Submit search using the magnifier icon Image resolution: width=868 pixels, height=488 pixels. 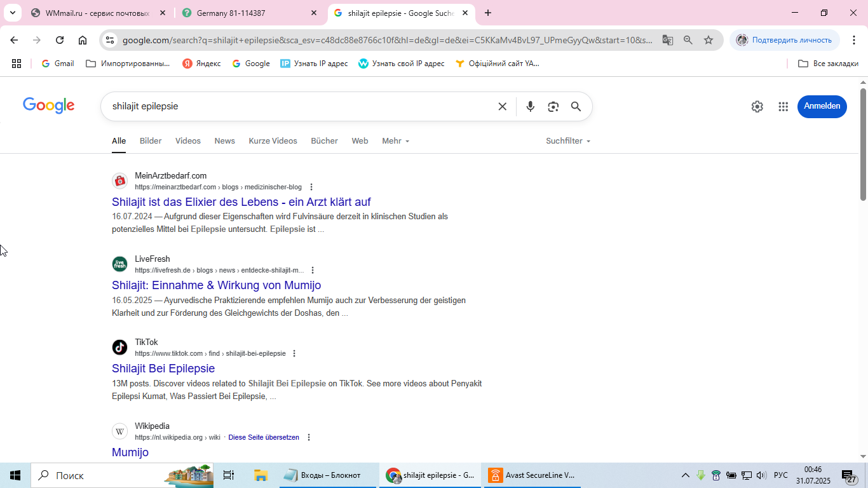(x=576, y=107)
